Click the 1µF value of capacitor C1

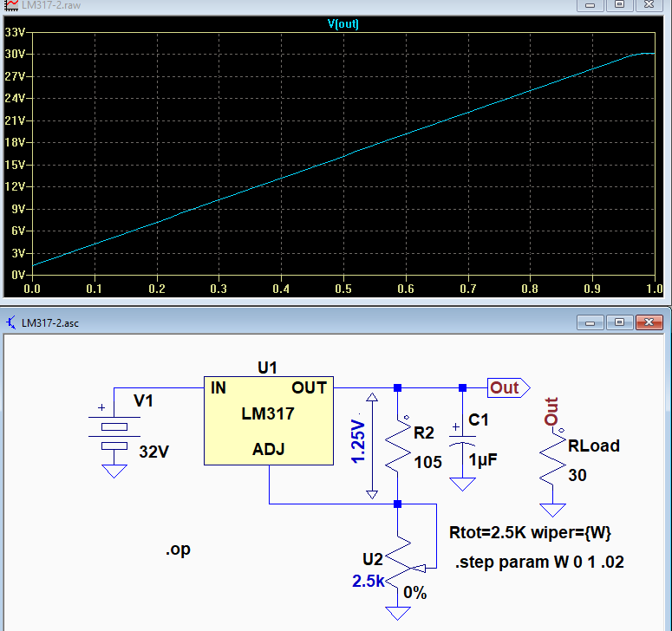tap(483, 460)
